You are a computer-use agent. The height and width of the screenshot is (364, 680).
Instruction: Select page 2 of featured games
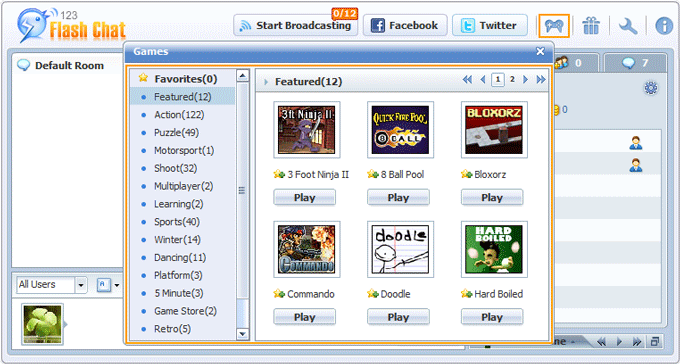point(512,79)
